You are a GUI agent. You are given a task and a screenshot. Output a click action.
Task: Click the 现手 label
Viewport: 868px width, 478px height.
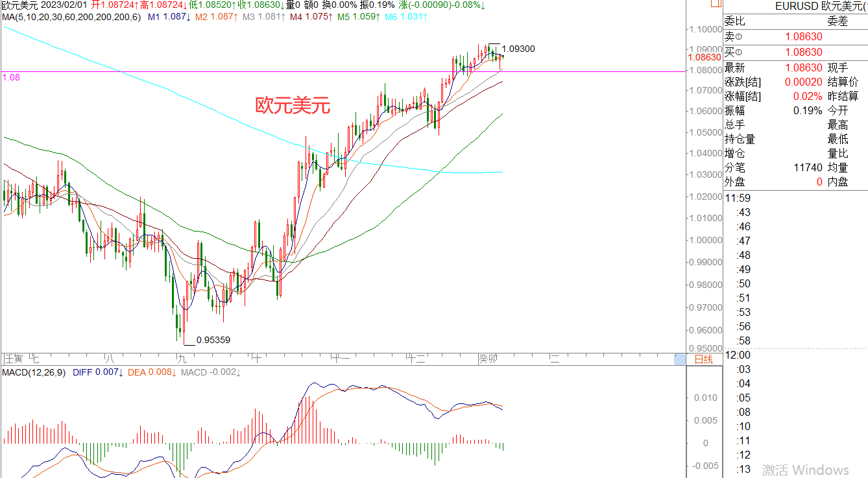tap(838, 67)
